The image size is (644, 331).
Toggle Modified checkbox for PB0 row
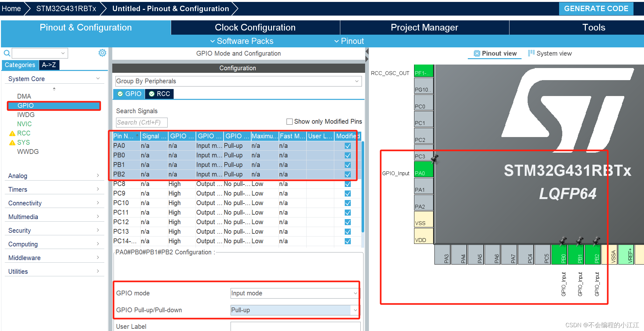[x=348, y=155]
